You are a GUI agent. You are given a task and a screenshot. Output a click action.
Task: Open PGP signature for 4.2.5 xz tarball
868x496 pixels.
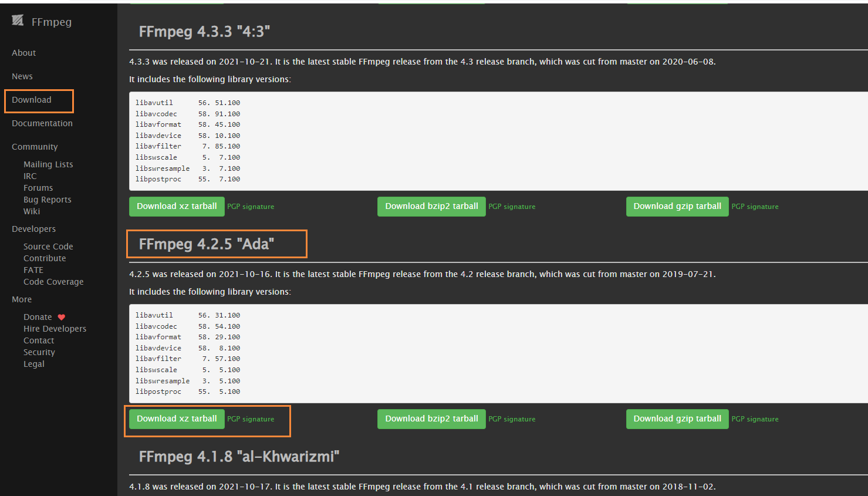click(251, 419)
